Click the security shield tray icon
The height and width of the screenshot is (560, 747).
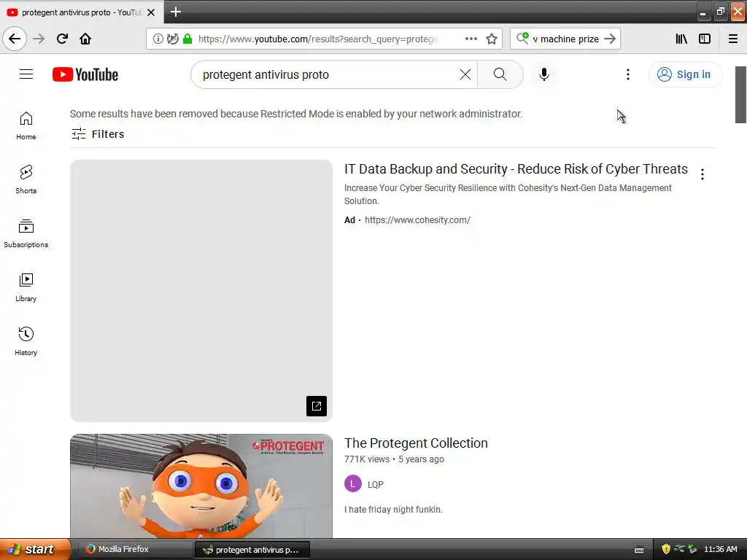[x=666, y=550]
